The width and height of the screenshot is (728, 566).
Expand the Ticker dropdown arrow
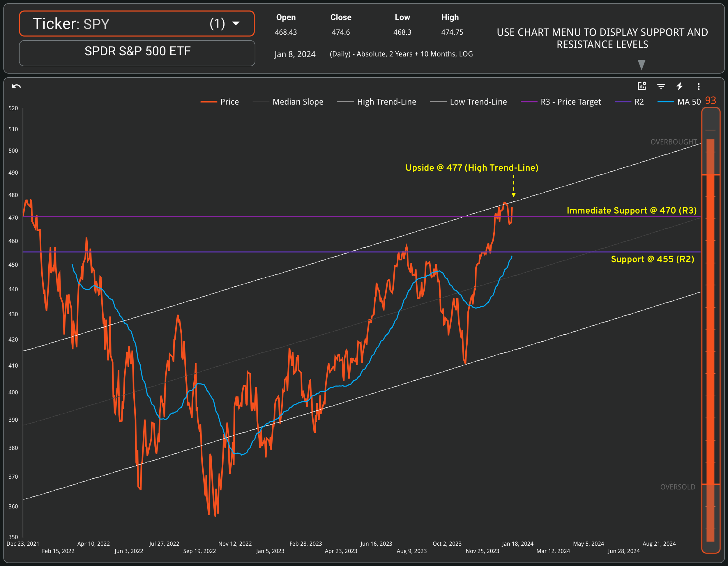[236, 23]
